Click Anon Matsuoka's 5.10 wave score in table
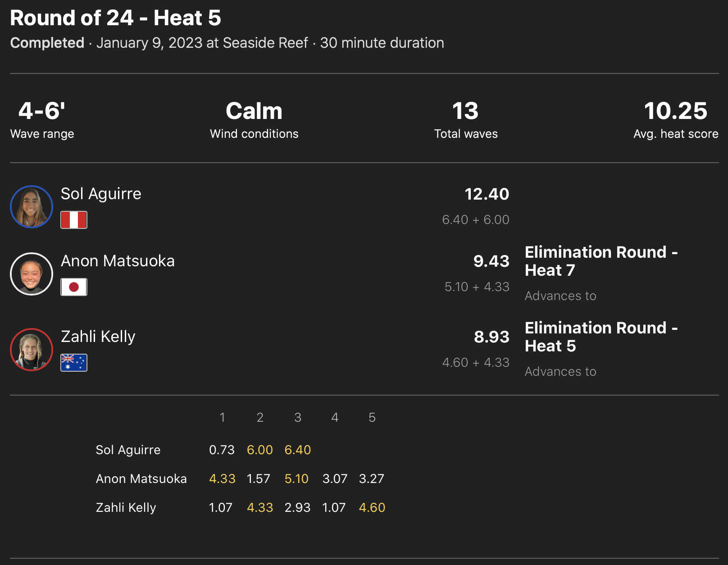The height and width of the screenshot is (565, 728). click(296, 478)
